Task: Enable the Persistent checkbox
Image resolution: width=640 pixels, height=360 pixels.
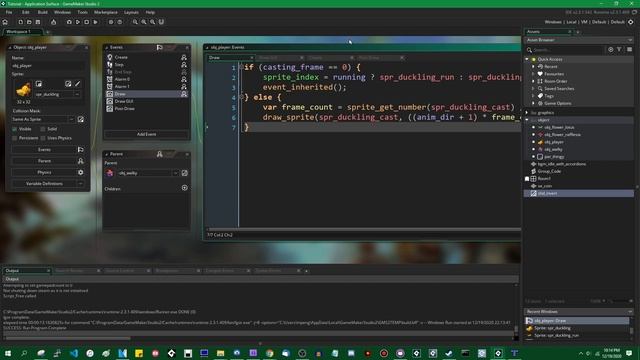Action: (15, 138)
